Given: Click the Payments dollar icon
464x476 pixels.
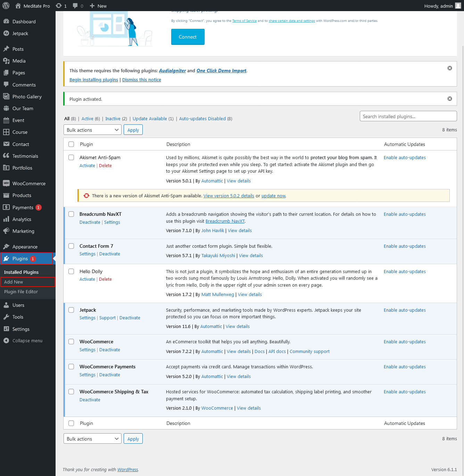Looking at the screenshot, I should 6,207.
